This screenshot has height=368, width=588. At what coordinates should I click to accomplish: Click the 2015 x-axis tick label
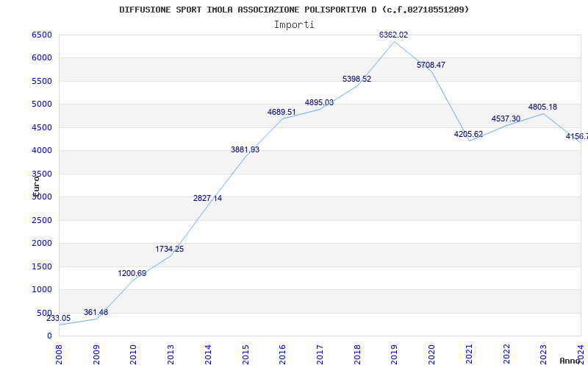pos(245,355)
